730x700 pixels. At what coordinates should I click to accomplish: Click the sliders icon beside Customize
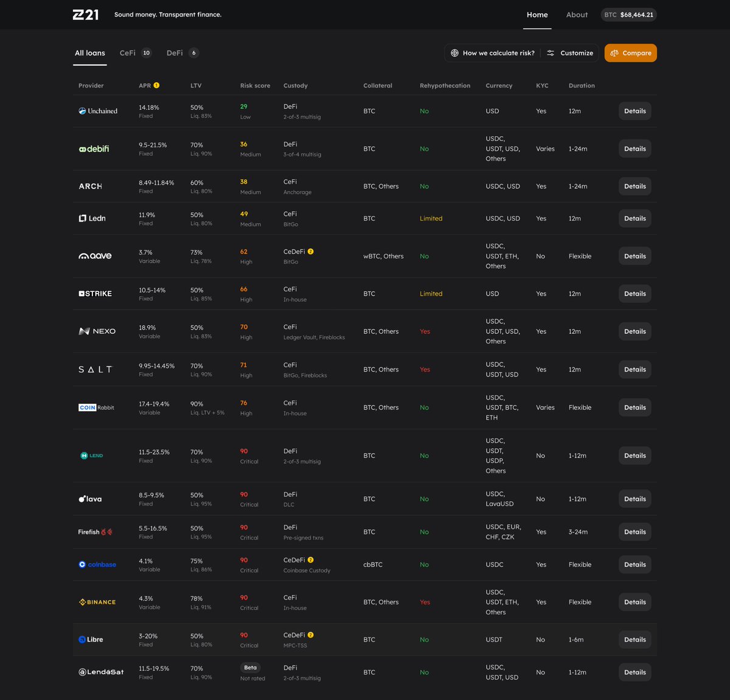[551, 53]
